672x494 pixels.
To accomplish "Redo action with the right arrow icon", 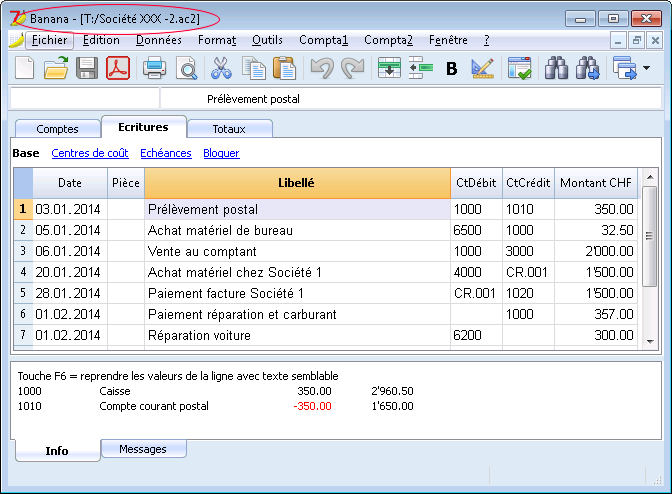I will pyautogui.click(x=353, y=68).
